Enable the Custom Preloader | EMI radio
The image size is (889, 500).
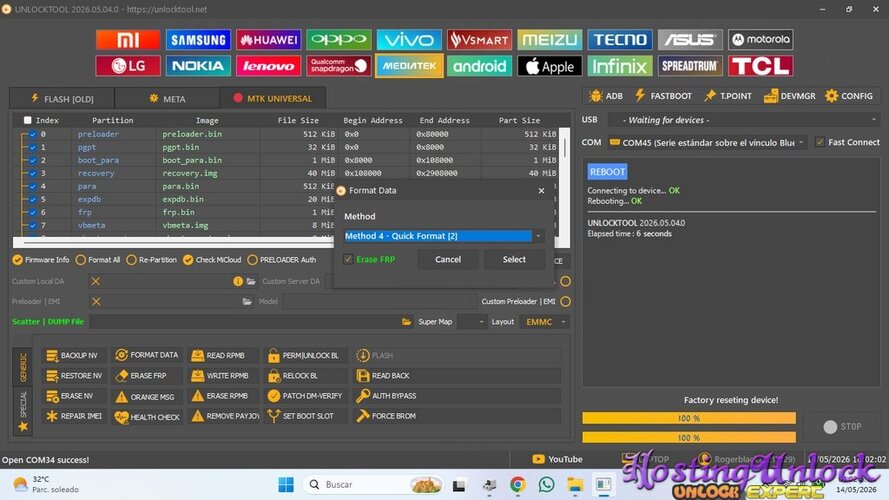[565, 302]
